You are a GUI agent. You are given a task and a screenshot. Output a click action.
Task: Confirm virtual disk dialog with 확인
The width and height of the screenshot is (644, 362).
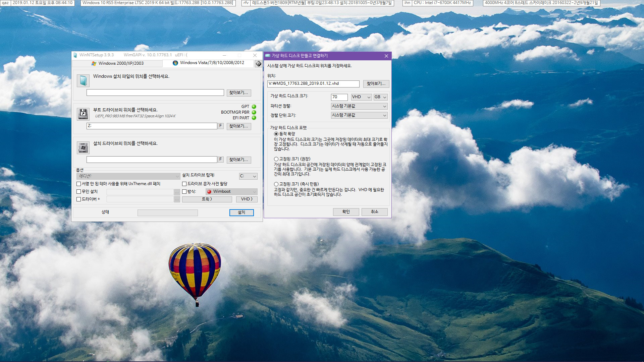[x=346, y=212]
